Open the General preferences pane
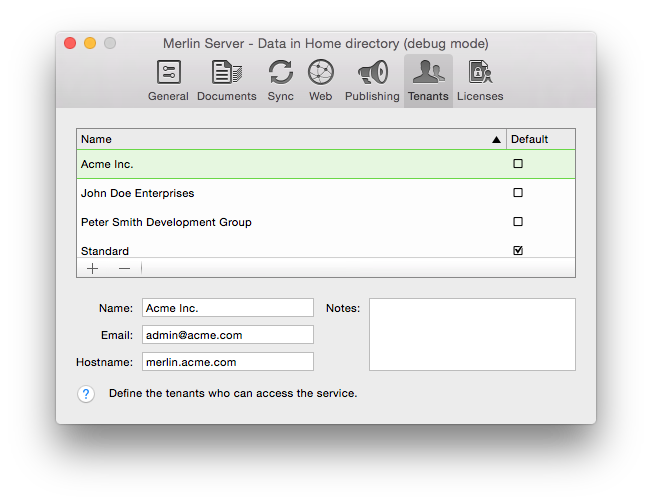This screenshot has width=652, height=504. pos(168,80)
